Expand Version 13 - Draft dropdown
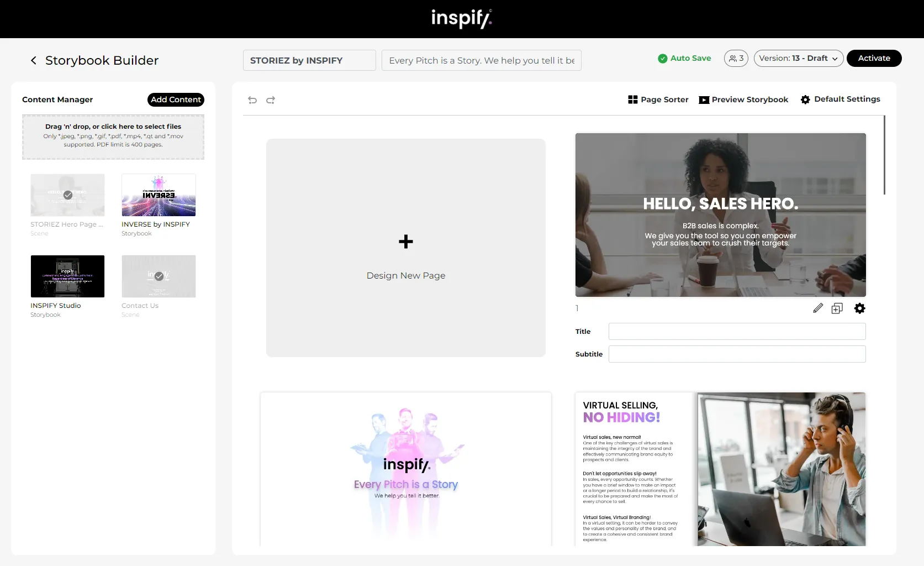The height and width of the screenshot is (566, 924). tap(799, 58)
